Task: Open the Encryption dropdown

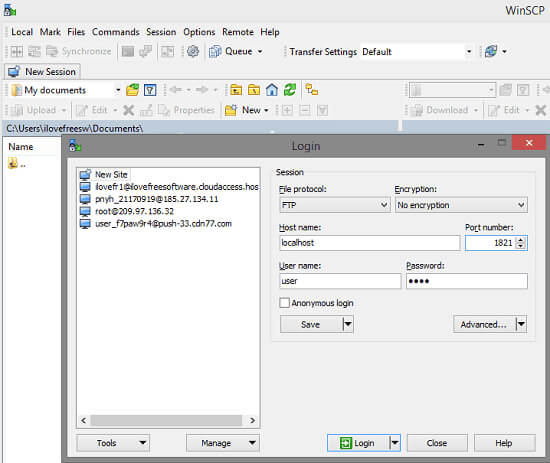Action: (x=461, y=205)
